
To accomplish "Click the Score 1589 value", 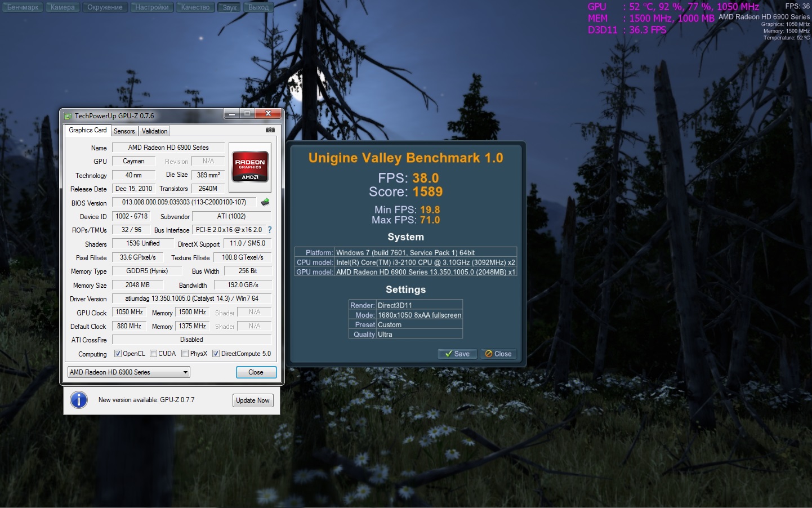I will tap(428, 192).
